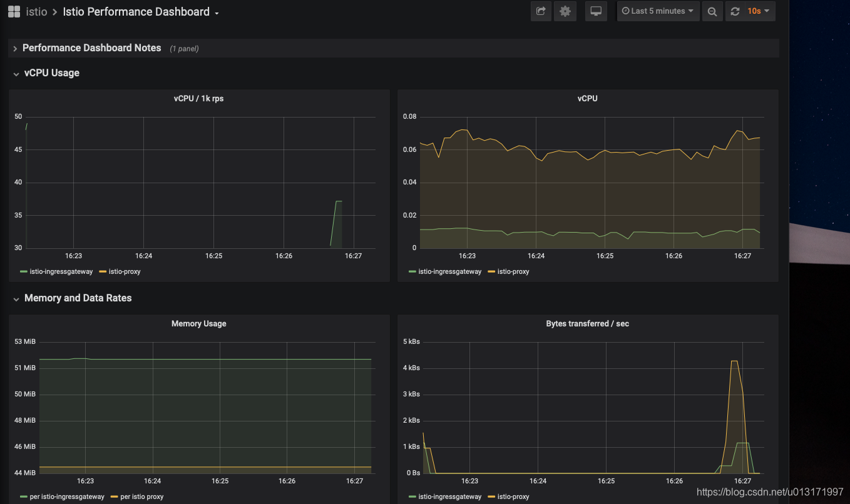Click yellow color swatch for istio-proxy in vCPU legend
This screenshot has height=504, width=850.
tap(491, 272)
